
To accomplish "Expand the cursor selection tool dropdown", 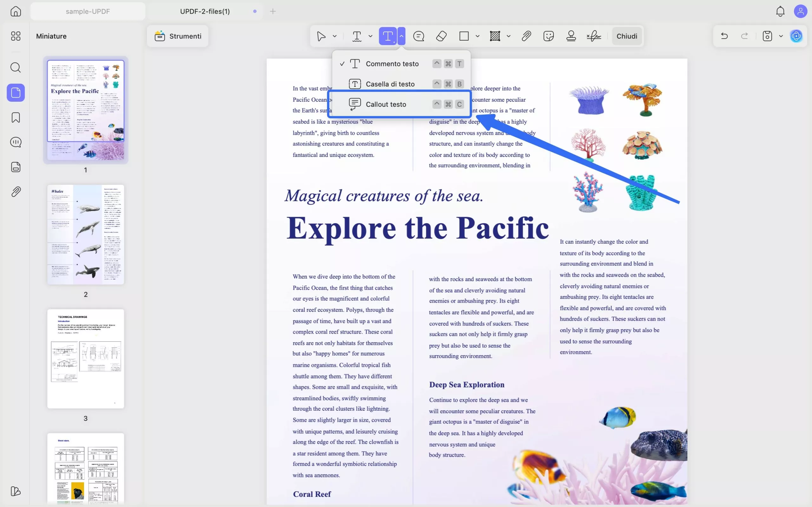I will (335, 36).
